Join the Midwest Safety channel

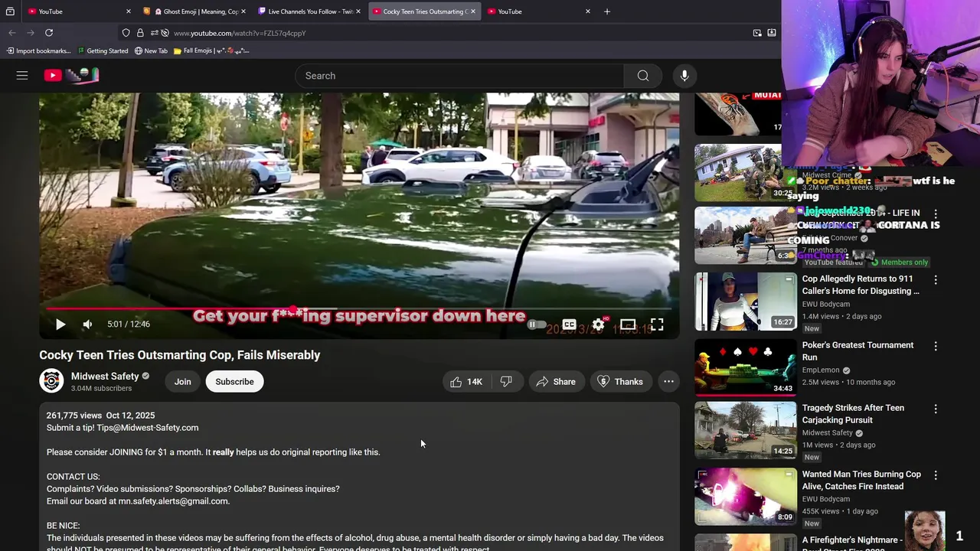tap(182, 382)
